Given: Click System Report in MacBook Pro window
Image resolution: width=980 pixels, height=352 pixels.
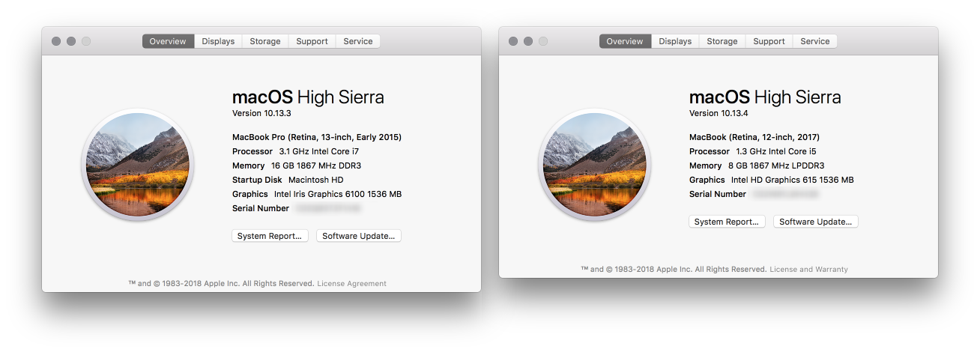Looking at the screenshot, I should [270, 236].
